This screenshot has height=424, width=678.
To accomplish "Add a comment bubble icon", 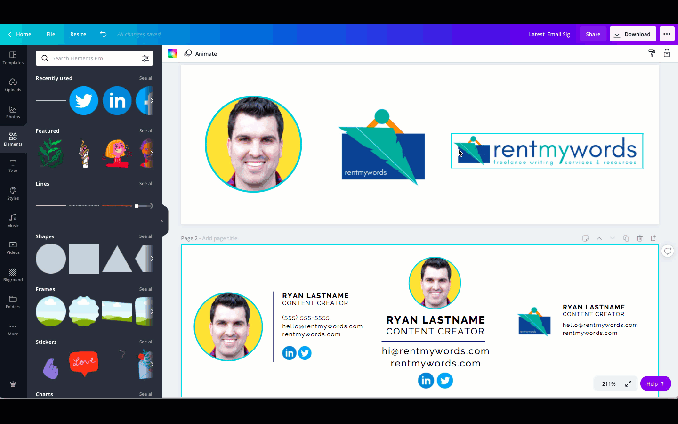I will pos(668,251).
